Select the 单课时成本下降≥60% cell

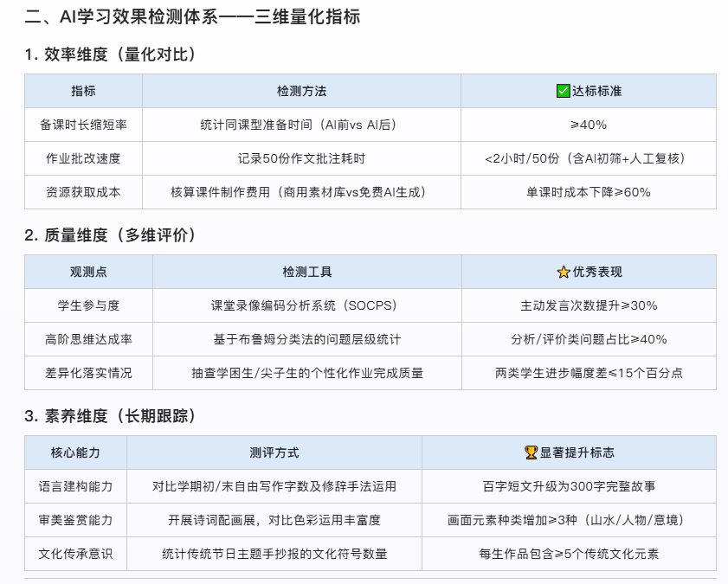[588, 192]
